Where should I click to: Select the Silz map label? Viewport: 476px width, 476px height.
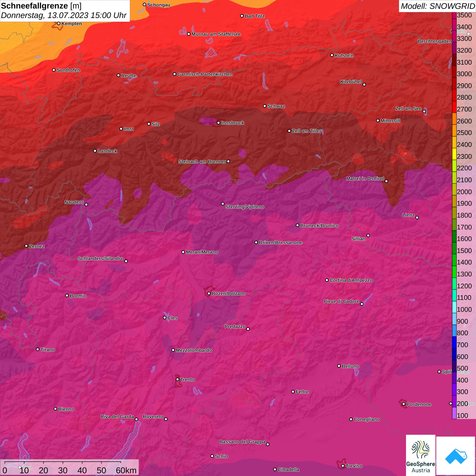pos(155,124)
